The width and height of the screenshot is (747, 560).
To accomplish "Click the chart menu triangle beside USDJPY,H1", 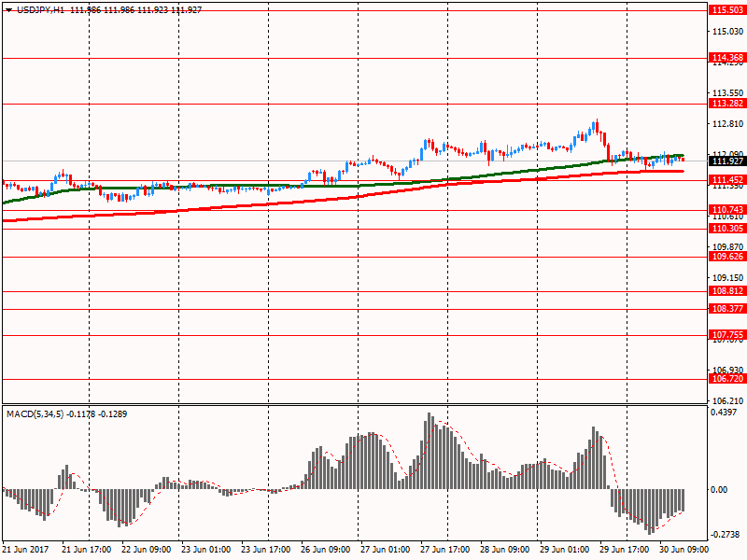I will coord(8,10).
